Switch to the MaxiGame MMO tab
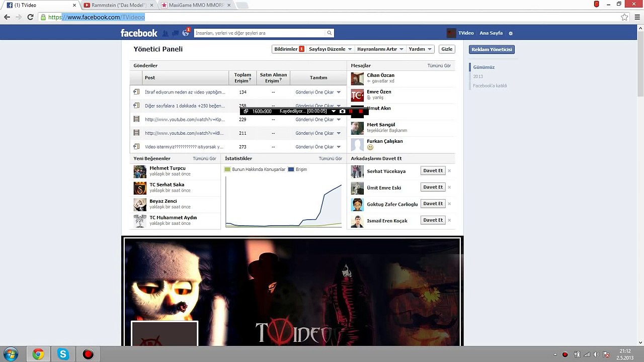The height and width of the screenshot is (362, 644). 196,5
